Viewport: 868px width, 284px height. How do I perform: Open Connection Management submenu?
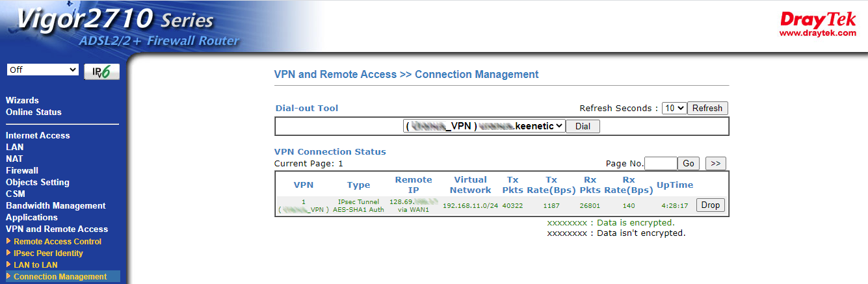60,276
